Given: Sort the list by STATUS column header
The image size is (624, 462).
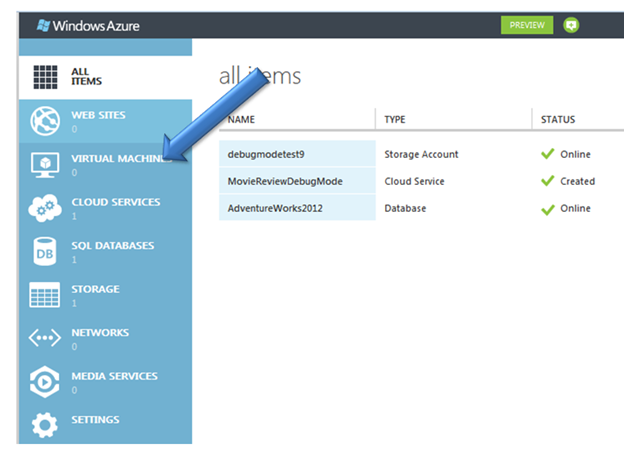Looking at the screenshot, I should click(x=558, y=120).
